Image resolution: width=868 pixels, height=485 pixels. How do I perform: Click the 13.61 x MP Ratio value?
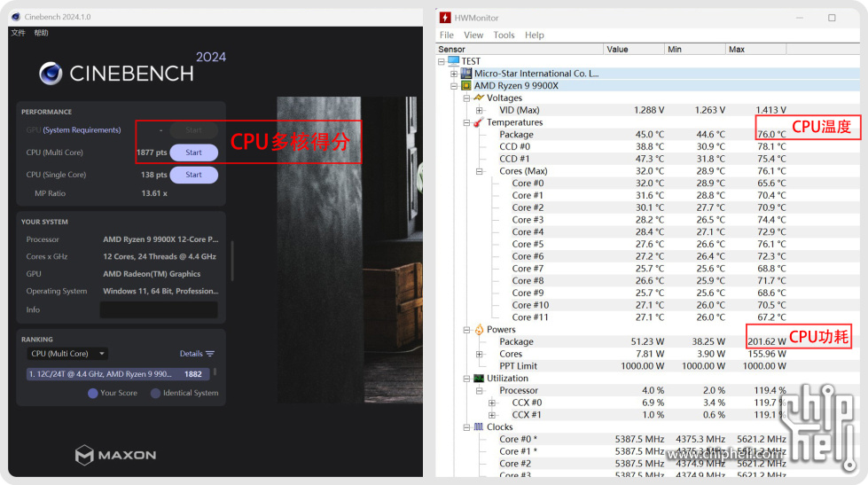click(154, 193)
